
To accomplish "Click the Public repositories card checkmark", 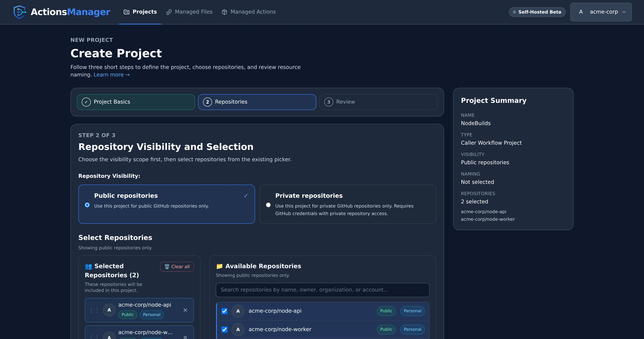I will pos(246,195).
